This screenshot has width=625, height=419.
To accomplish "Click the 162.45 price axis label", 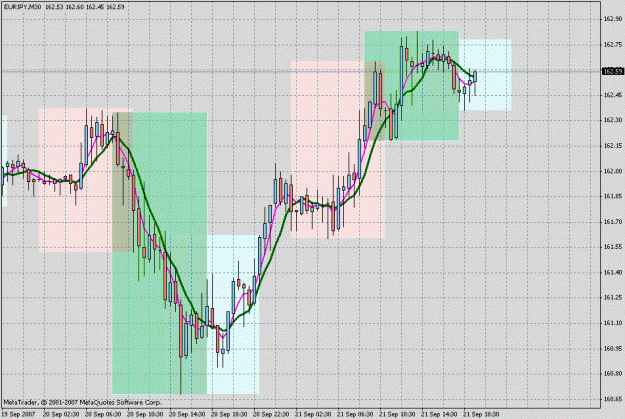I will (x=613, y=95).
